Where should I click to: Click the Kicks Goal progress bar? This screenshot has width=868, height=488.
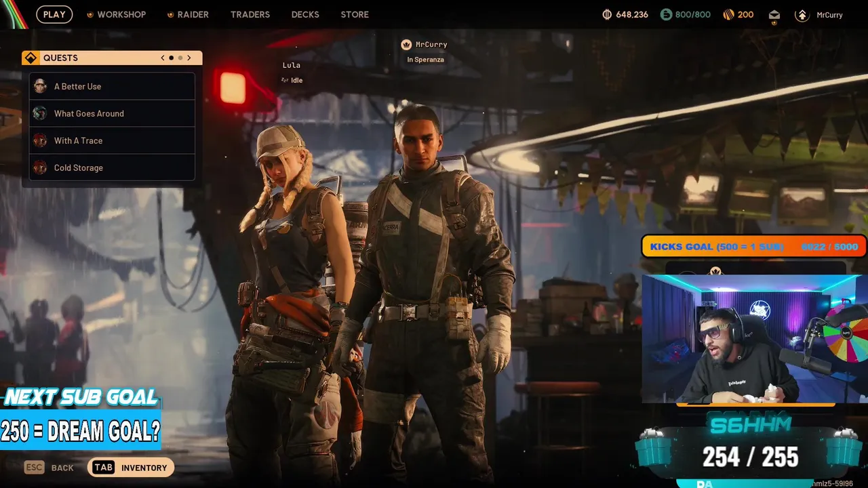pyautogui.click(x=754, y=247)
